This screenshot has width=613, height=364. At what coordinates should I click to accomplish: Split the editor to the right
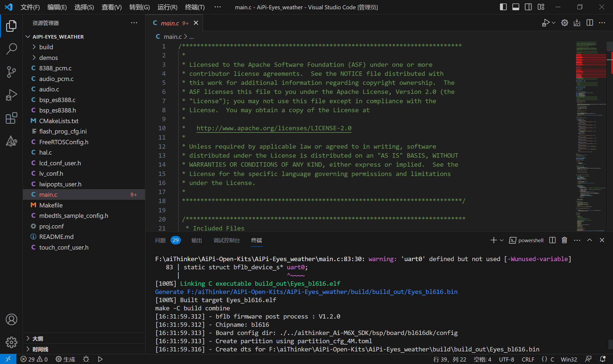[590, 23]
